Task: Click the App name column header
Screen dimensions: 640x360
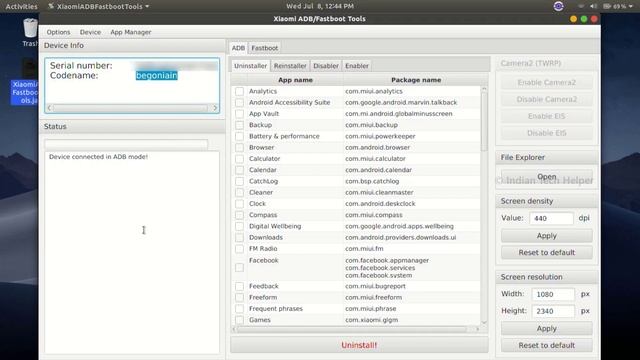Action: [295, 80]
